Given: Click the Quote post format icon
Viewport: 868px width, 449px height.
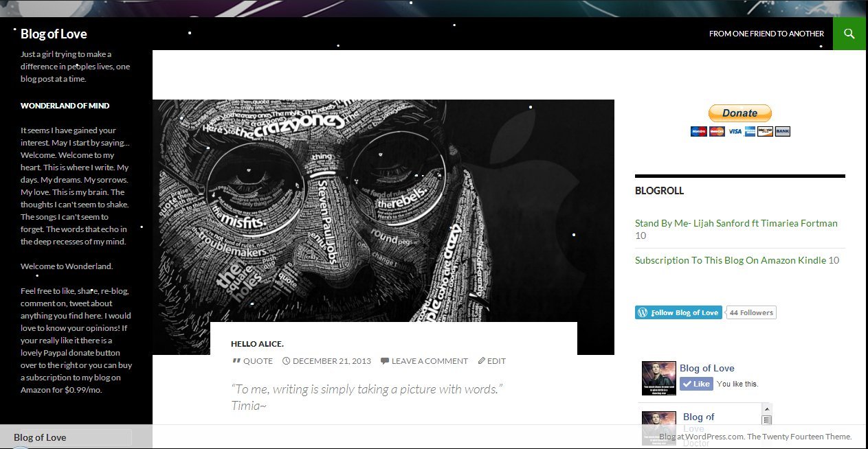Looking at the screenshot, I should click(236, 361).
